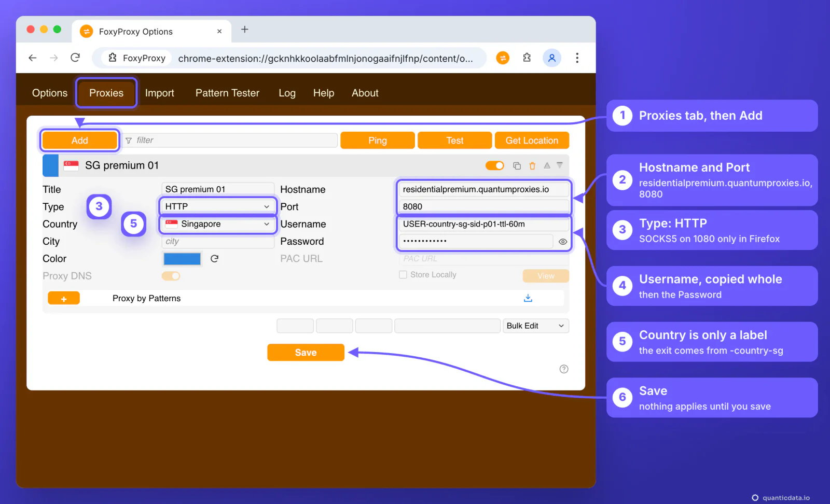The image size is (830, 504).
Task: Click the Ping button
Action: coord(378,141)
